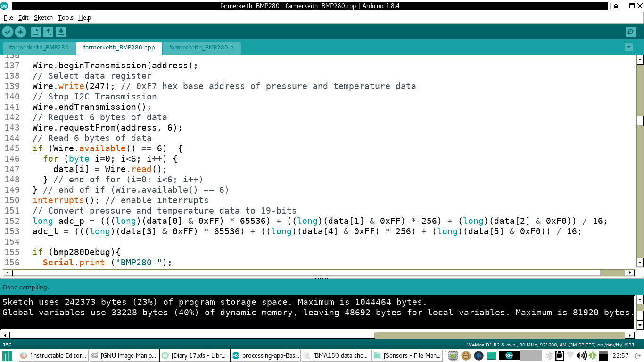Click the Wi-Fi network tray icon
Image resolution: width=644 pixels, height=362 pixels.
570,355
